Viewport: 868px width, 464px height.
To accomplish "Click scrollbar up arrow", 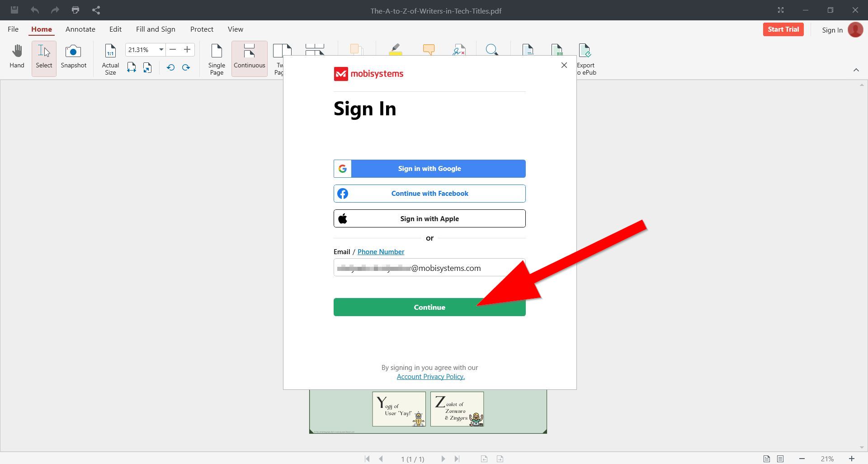I will coord(862,85).
